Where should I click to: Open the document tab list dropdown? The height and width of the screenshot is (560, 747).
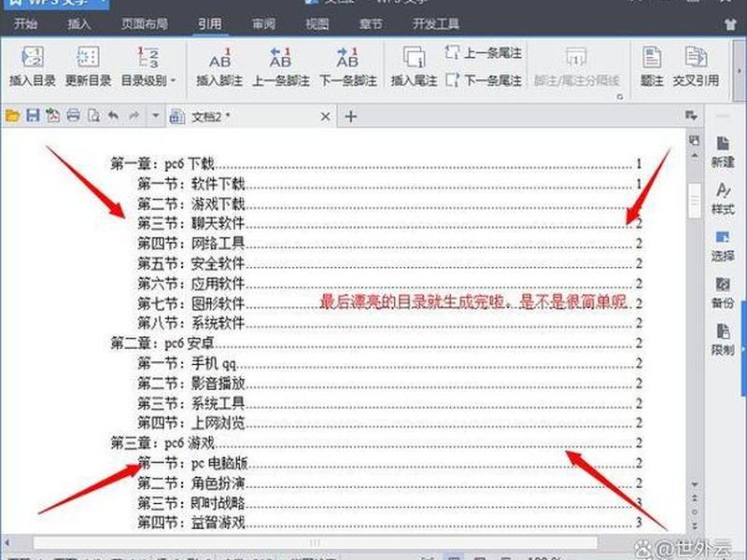point(691,116)
